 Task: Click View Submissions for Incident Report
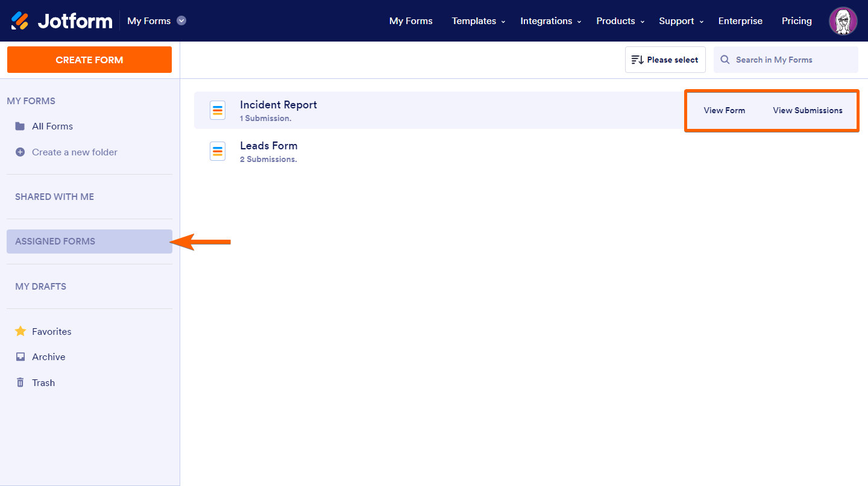click(x=808, y=110)
